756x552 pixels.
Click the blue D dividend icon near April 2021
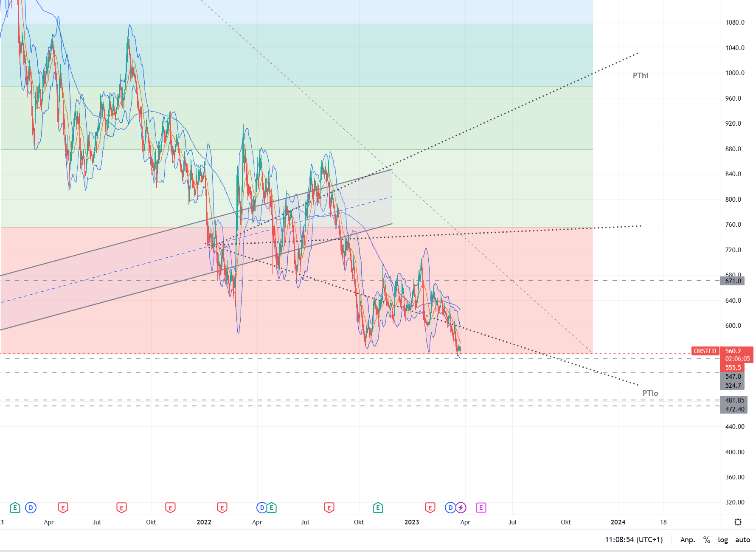click(x=30, y=507)
